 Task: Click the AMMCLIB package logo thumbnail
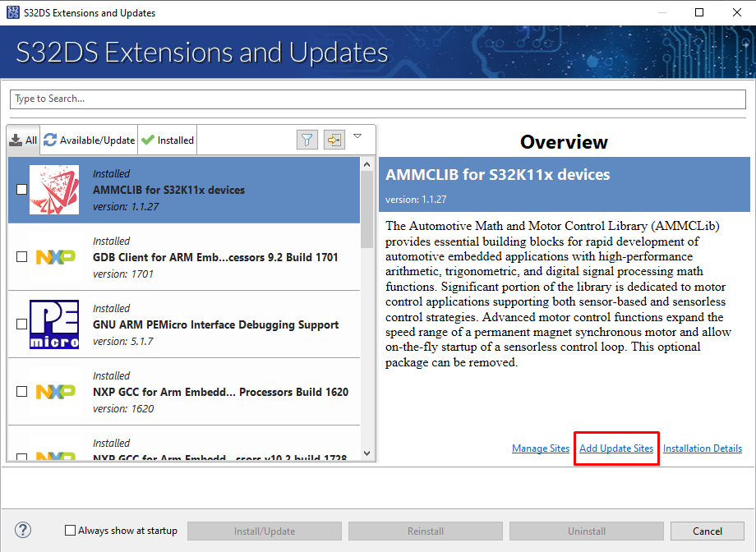pyautogui.click(x=54, y=190)
